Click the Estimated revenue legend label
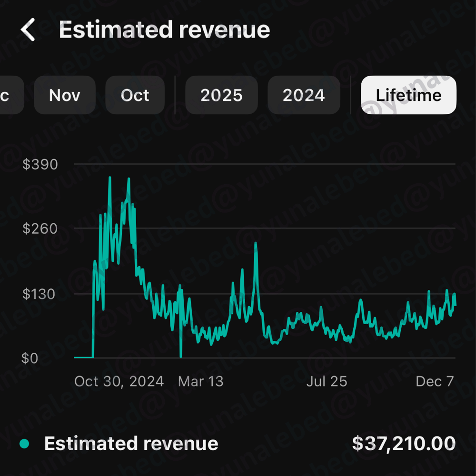476x476 pixels. (131, 444)
